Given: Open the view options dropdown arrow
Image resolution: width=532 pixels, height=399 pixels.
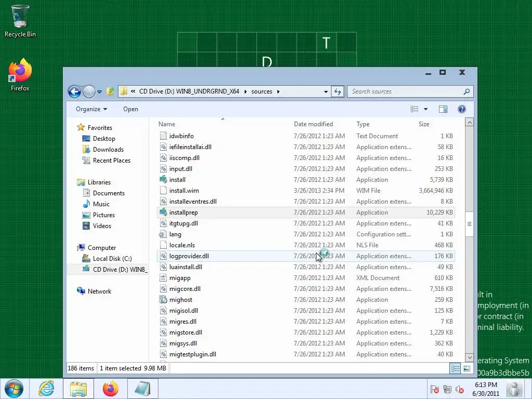Looking at the screenshot, I should click(x=426, y=109).
